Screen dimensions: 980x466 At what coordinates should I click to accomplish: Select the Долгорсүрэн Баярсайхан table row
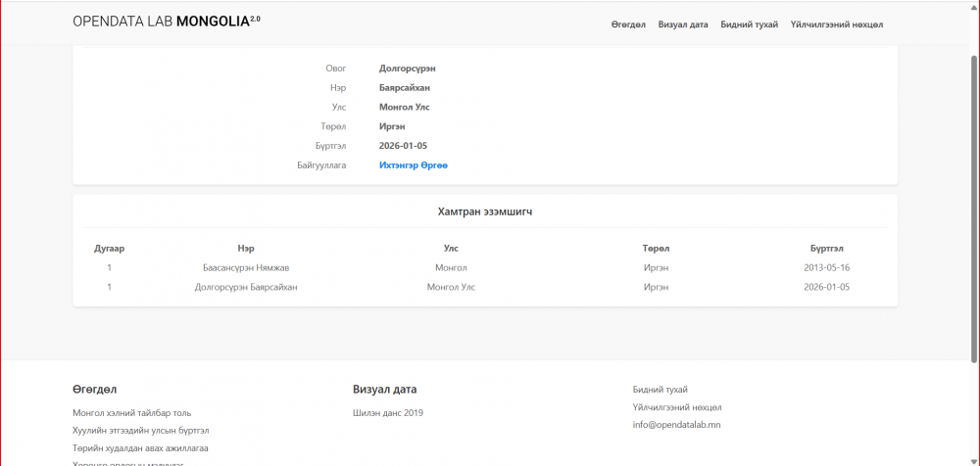[x=246, y=287]
